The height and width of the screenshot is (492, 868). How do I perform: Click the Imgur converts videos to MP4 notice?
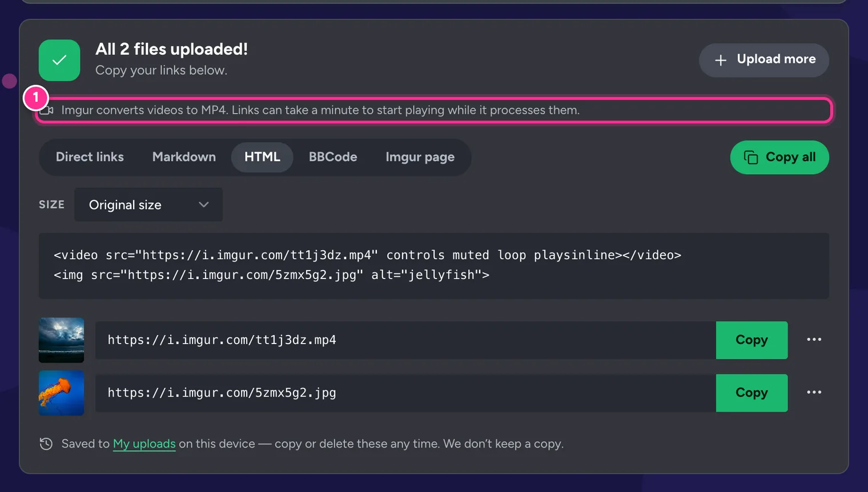click(x=434, y=110)
